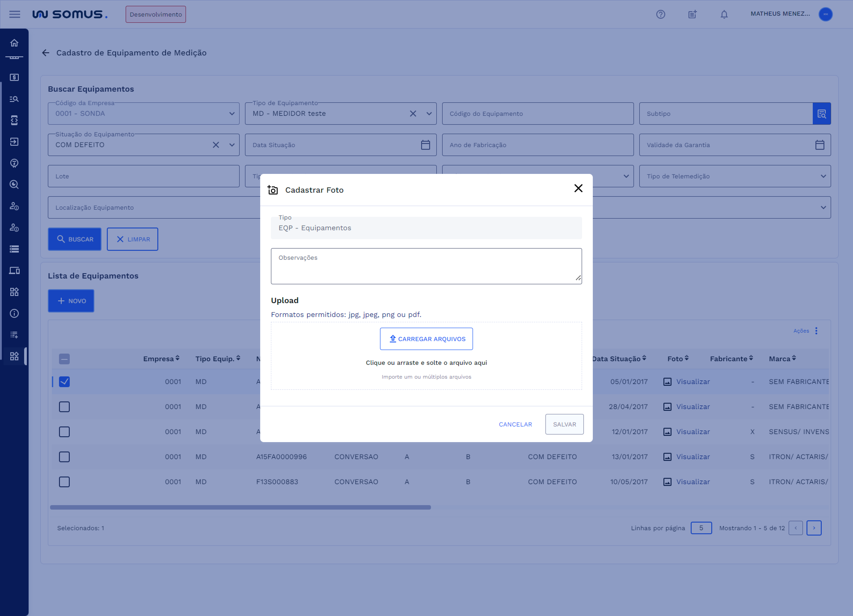Click the home icon in sidebar

pos(14,43)
